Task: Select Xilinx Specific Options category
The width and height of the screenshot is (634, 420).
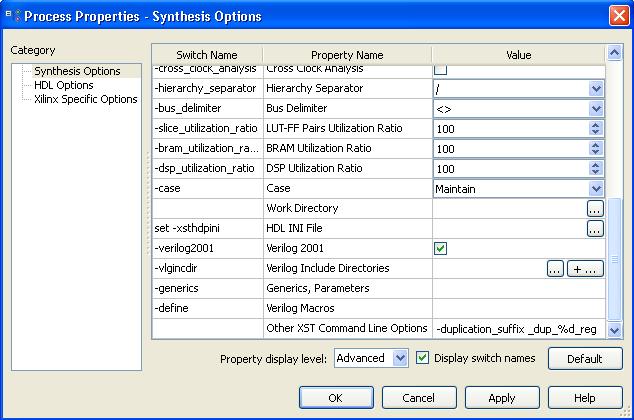Action: [x=85, y=100]
